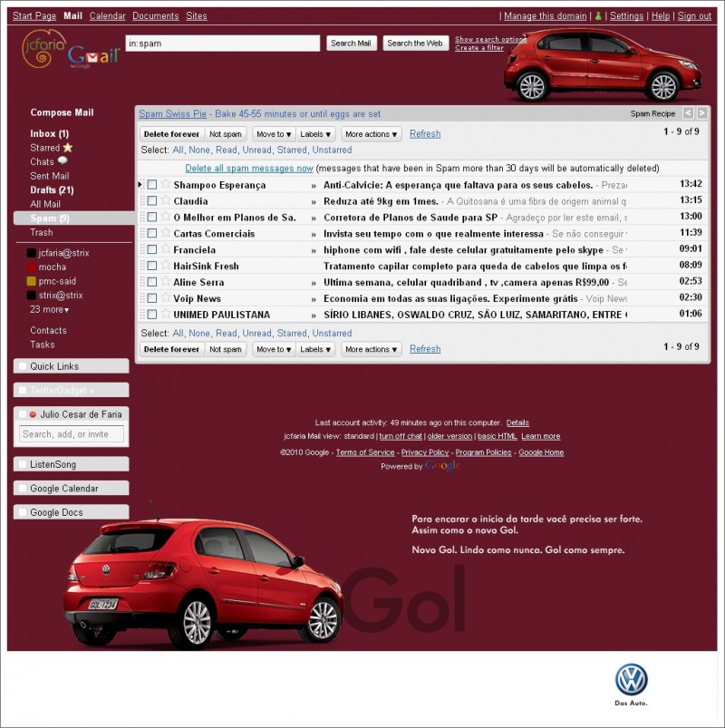The image size is (725, 728).
Task: Click the chat bubble icon beside Chats
Action: [x=63, y=161]
